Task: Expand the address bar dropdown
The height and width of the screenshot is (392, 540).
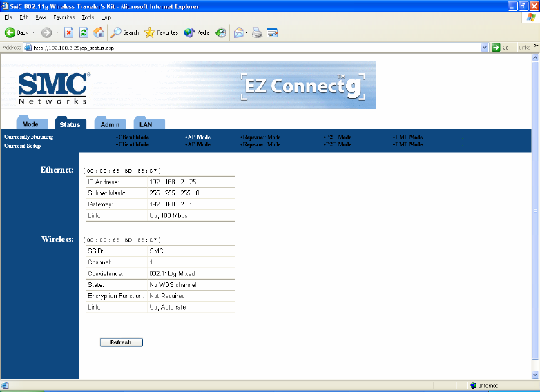Action: pos(485,48)
